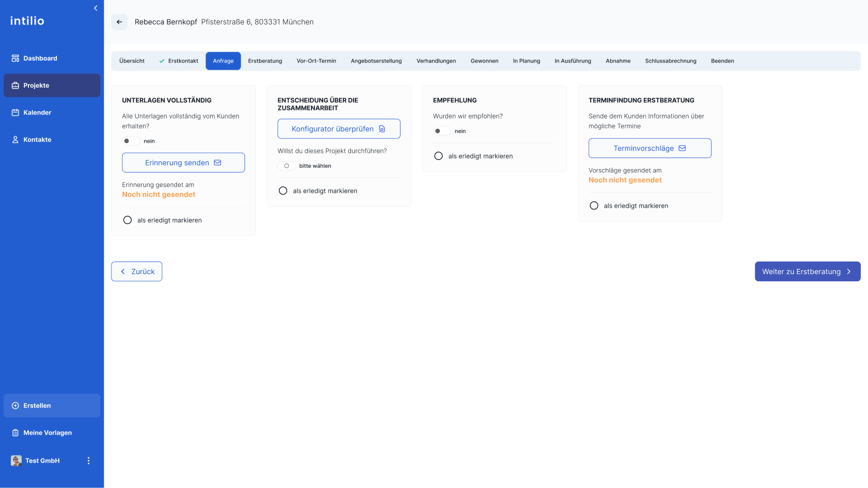Click the Dashboard icon in the sidebar
Viewport: 868px width, 488px height.
pyautogui.click(x=15, y=58)
